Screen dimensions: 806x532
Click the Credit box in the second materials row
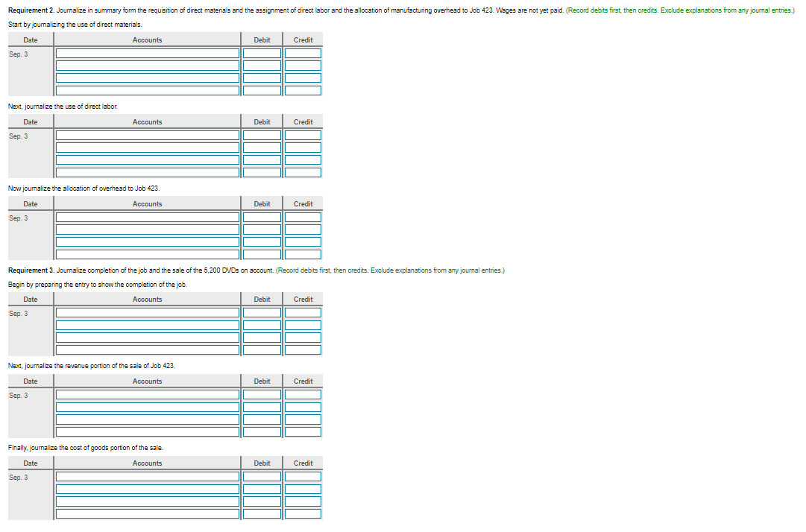303,65
